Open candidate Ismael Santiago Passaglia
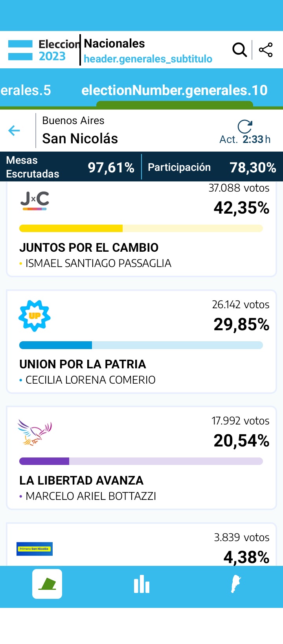 (98, 263)
